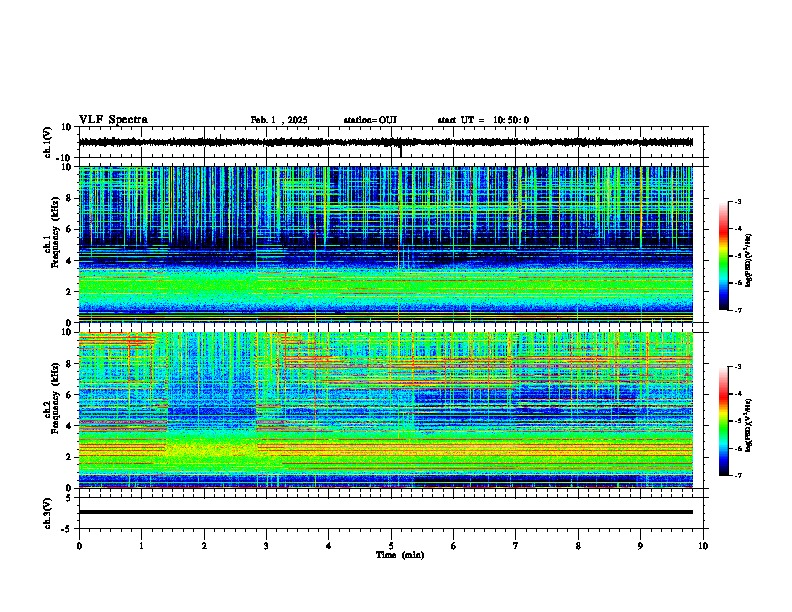Click the '-3' label on ch.1 colorbar
The image size is (792, 612).
tap(738, 201)
